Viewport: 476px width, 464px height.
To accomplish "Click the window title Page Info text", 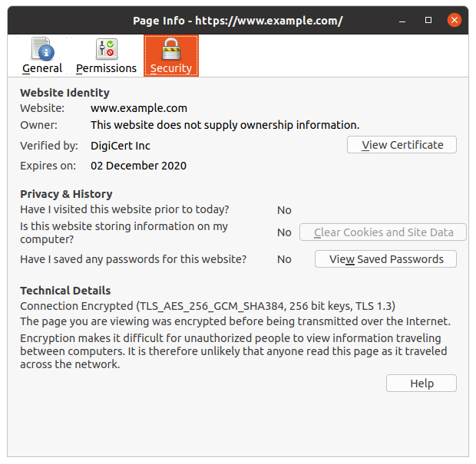I will (238, 21).
